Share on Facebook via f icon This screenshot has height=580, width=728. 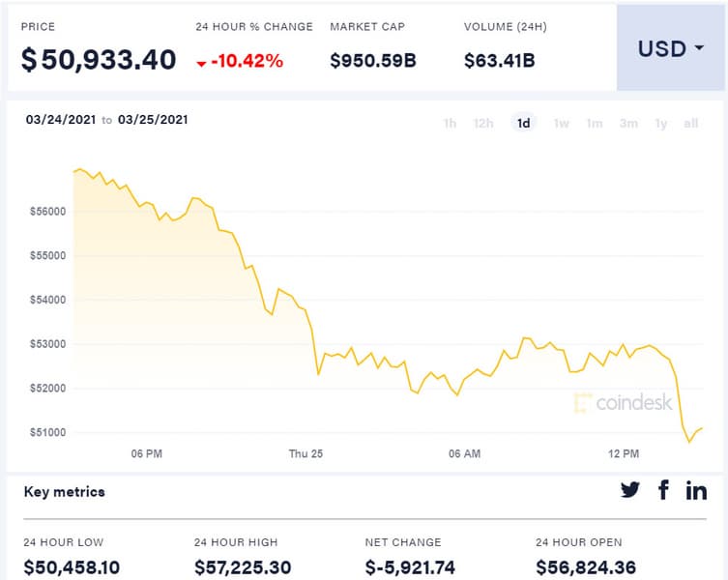point(663,490)
